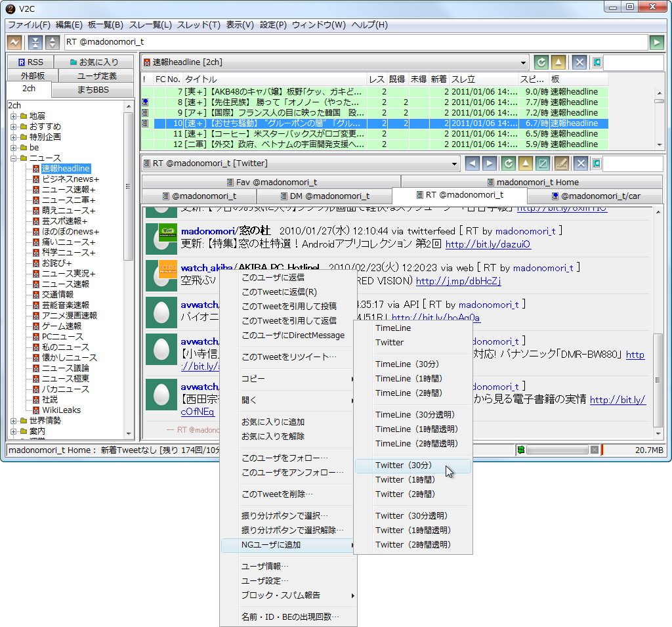Click the green slashed-box icon in the Twitter pane toolbar
The height and width of the screenshot is (627, 672).
(543, 163)
